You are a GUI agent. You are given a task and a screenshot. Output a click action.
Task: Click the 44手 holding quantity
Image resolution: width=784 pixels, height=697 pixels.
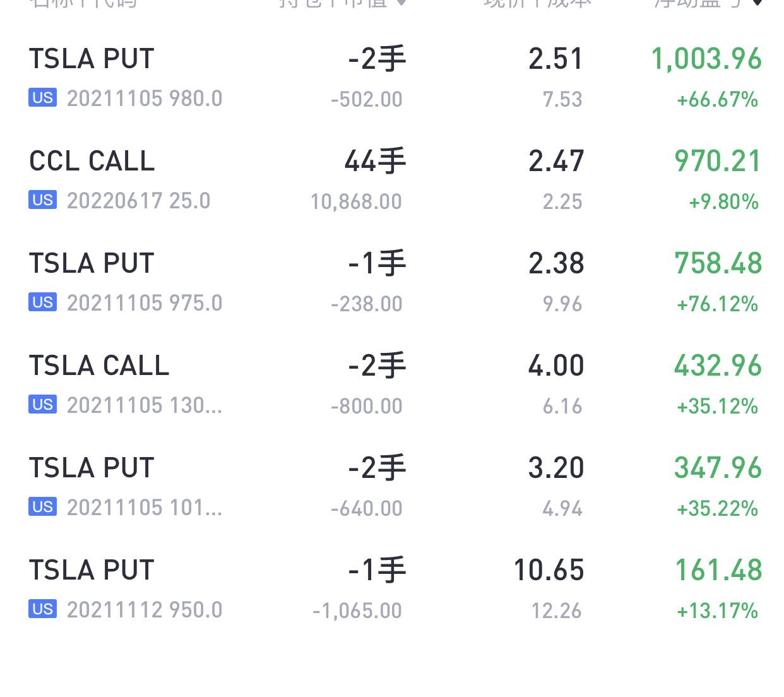(x=375, y=161)
